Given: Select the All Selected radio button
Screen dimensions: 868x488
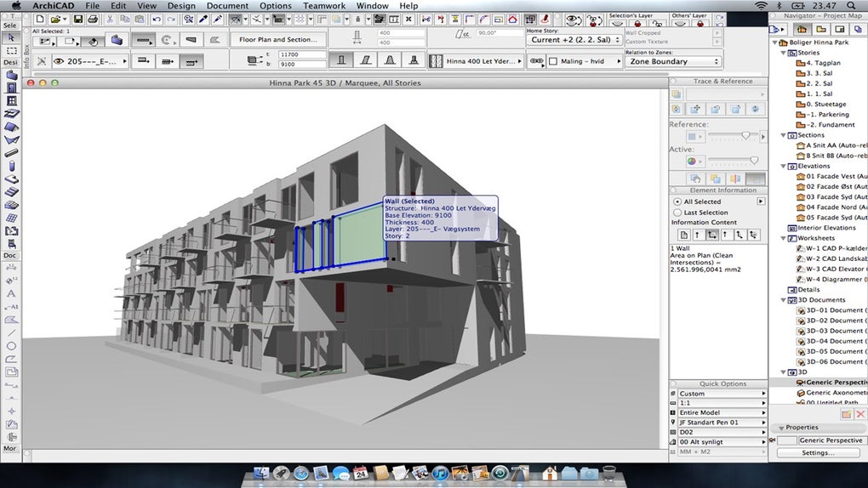Looking at the screenshot, I should [677, 201].
